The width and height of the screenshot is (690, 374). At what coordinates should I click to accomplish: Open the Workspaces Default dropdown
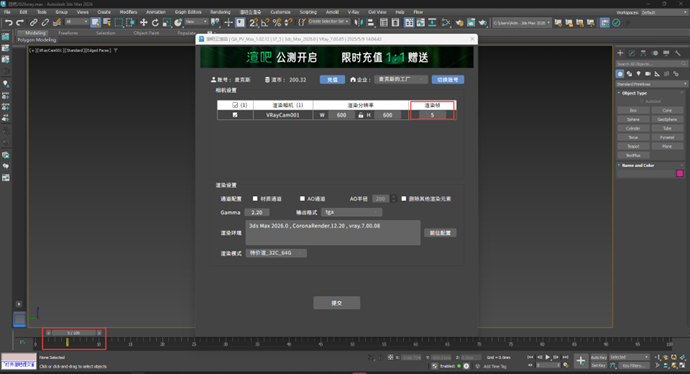tap(664, 12)
